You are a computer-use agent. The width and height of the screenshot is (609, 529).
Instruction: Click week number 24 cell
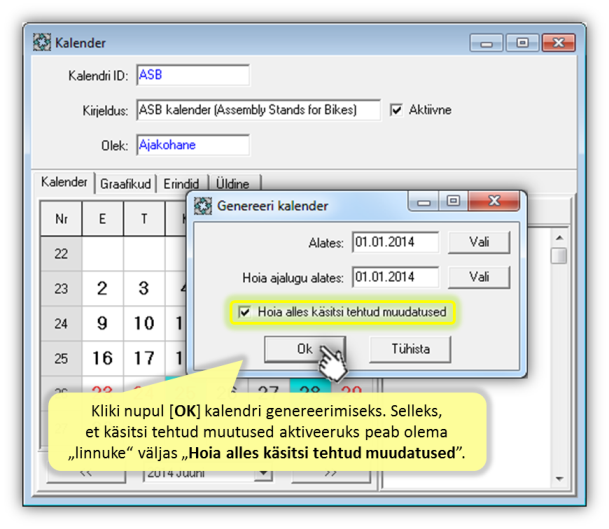click(61, 324)
